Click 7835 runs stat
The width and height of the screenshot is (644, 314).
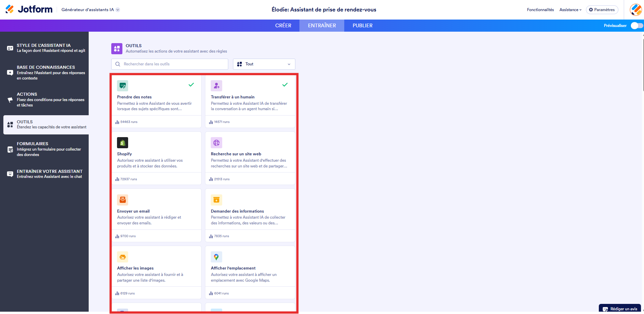pyautogui.click(x=219, y=236)
